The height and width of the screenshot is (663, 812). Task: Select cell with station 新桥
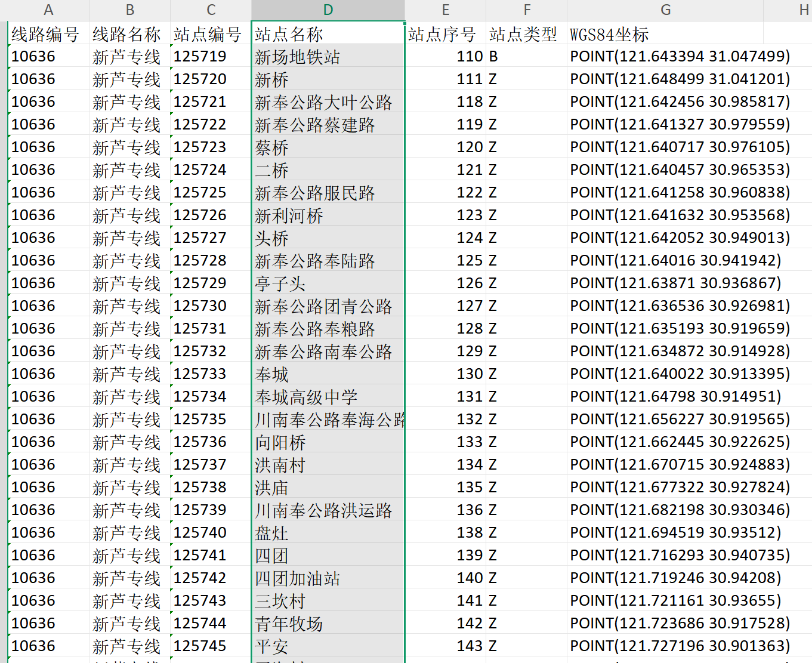(x=328, y=79)
